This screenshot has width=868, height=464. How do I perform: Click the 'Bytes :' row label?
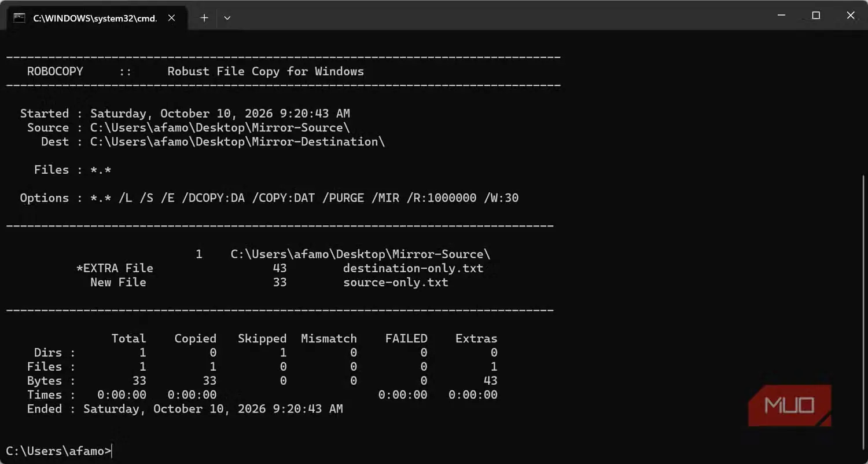coord(51,381)
